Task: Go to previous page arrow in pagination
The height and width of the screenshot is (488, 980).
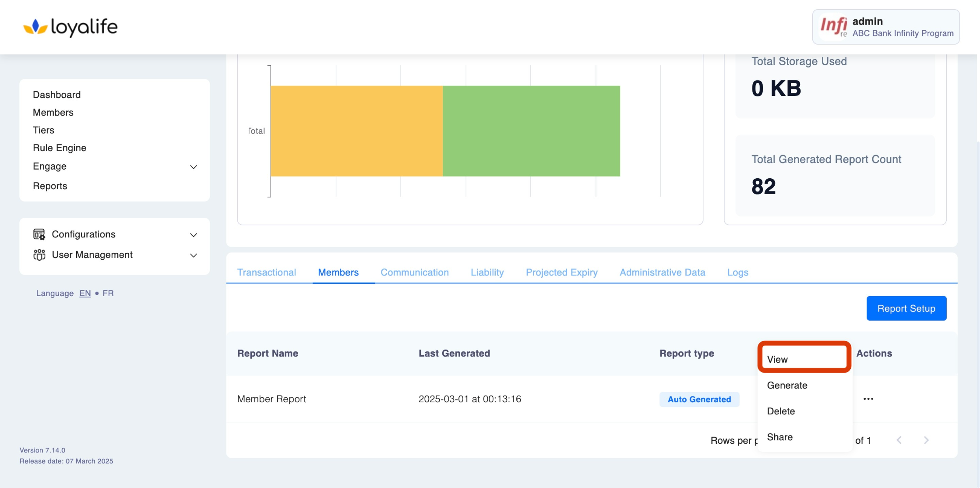Action: 899,440
